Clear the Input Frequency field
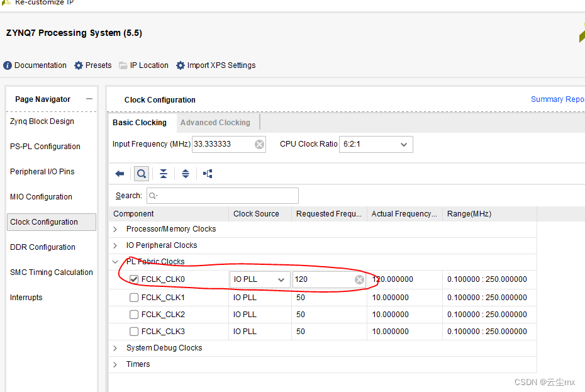Viewport: 585px width, 392px height. click(259, 145)
